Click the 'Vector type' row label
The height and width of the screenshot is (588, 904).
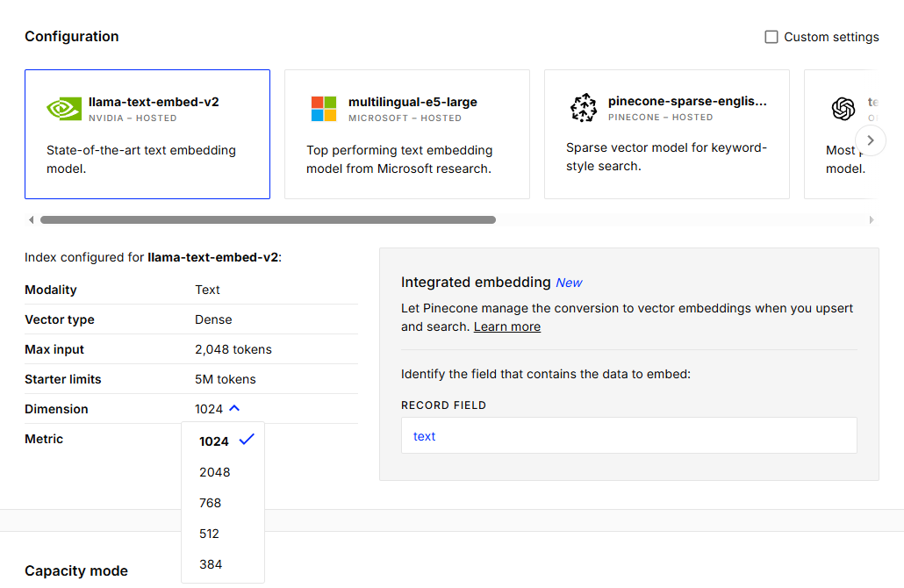pyautogui.click(x=60, y=319)
